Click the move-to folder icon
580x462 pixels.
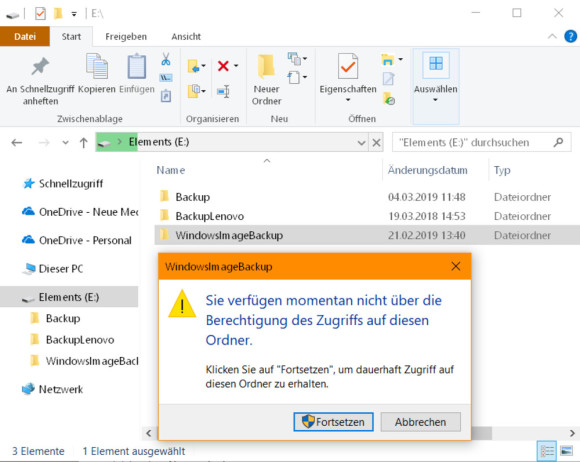[193, 67]
